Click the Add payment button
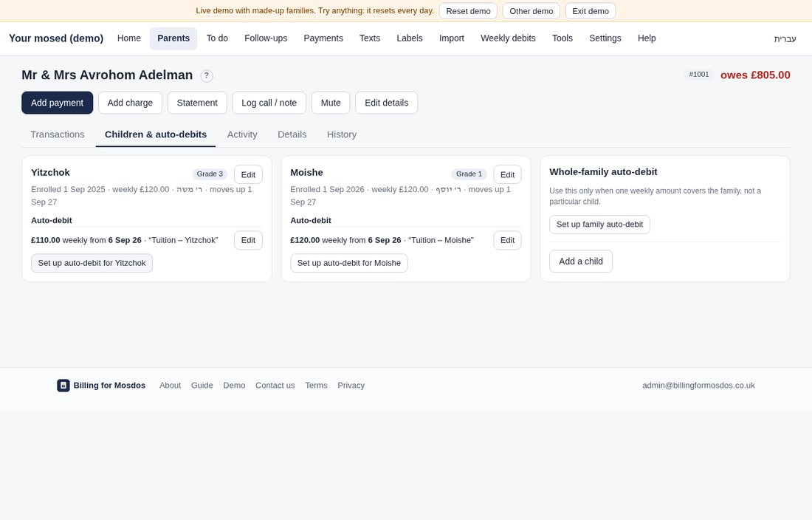Screen dimensions: 812x520 coord(57,103)
